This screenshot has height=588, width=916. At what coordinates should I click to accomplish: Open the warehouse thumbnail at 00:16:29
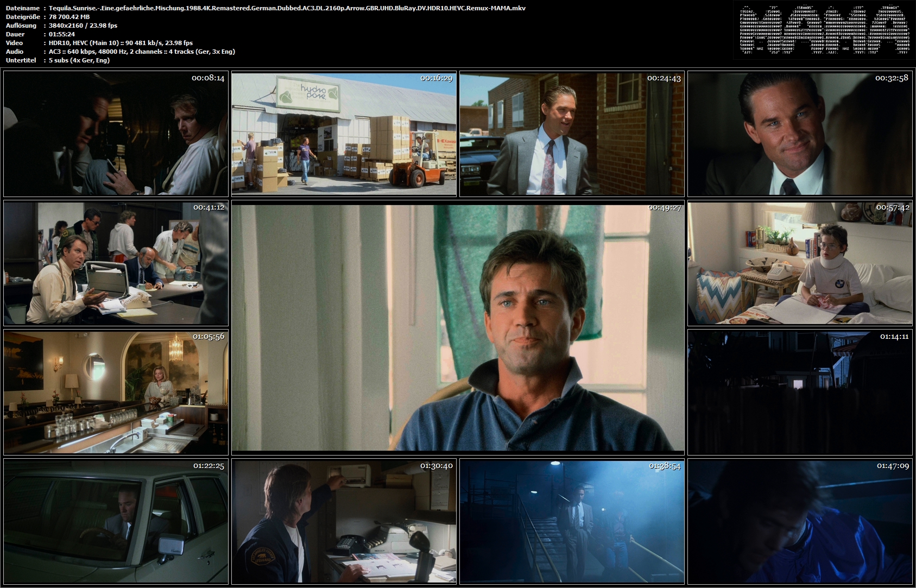pos(344,134)
